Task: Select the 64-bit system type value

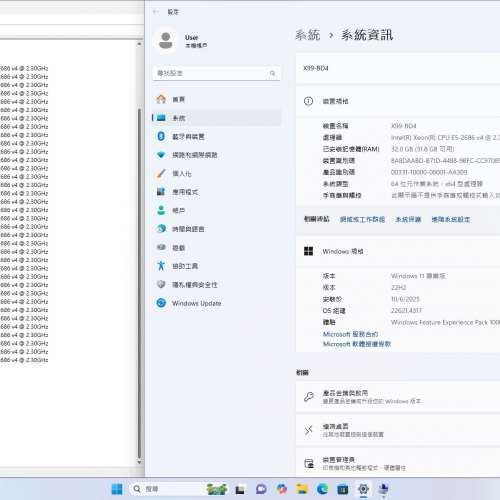Action: (437, 184)
